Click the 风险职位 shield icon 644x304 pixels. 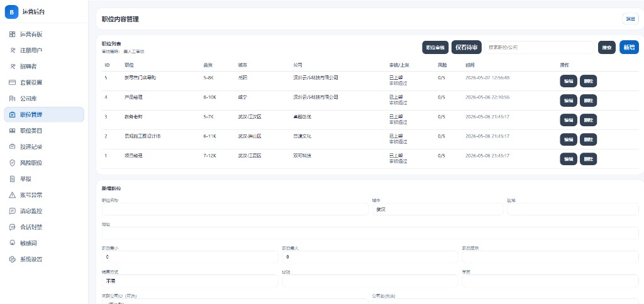click(x=13, y=163)
